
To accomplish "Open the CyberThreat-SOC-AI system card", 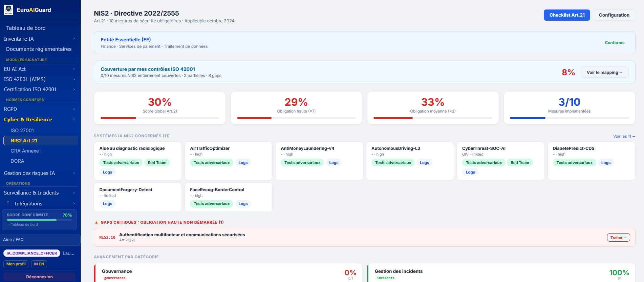I will (x=500, y=161).
